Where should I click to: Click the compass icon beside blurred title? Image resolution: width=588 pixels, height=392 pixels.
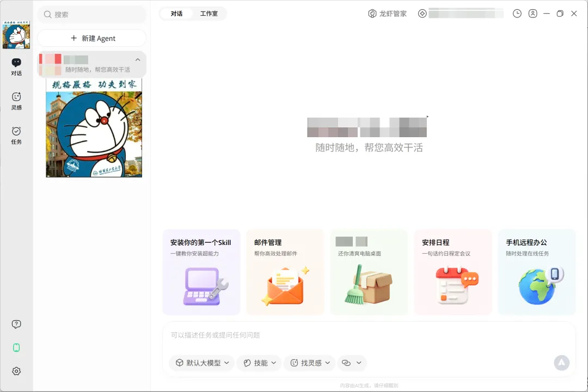coord(422,14)
